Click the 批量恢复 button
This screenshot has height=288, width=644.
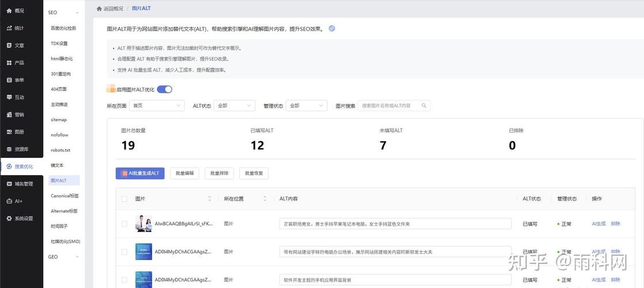[x=254, y=173]
